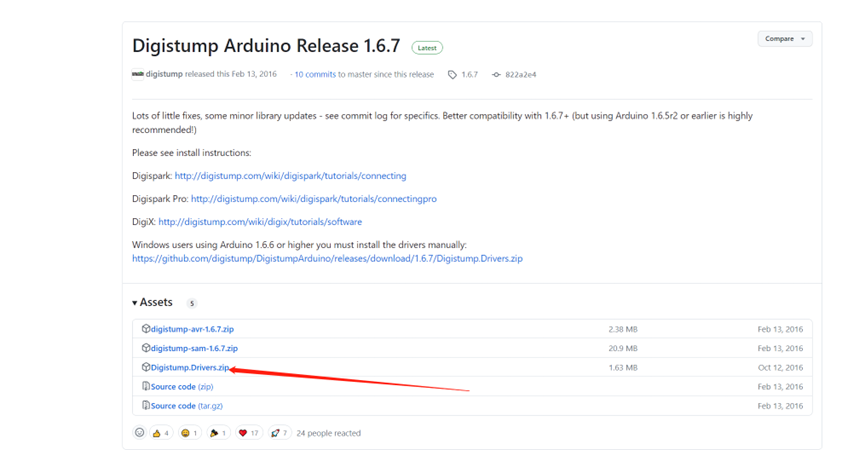Download digistump-sam-1.6.7.zip asset

[194, 349]
